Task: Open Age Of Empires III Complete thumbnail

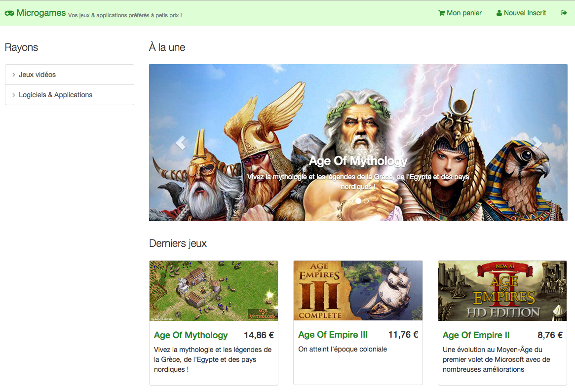Action: tap(358, 290)
